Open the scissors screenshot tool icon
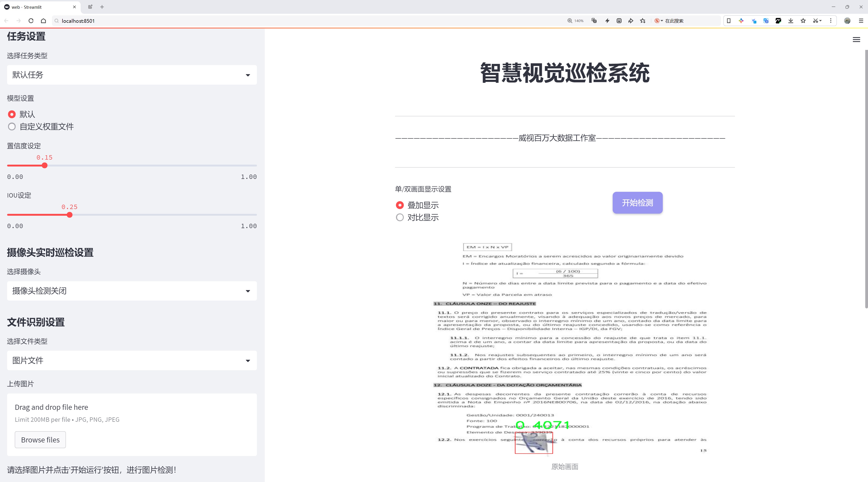The width and height of the screenshot is (868, 482). tap(815, 21)
